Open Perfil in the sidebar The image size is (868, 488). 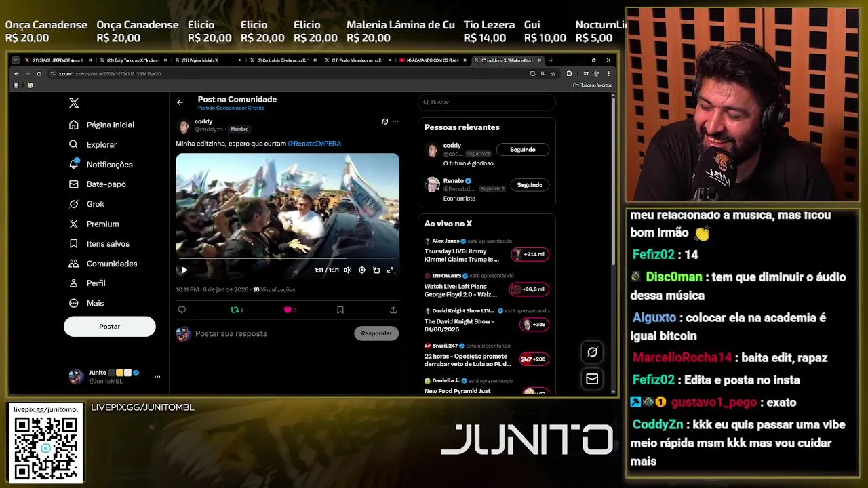coord(87,283)
